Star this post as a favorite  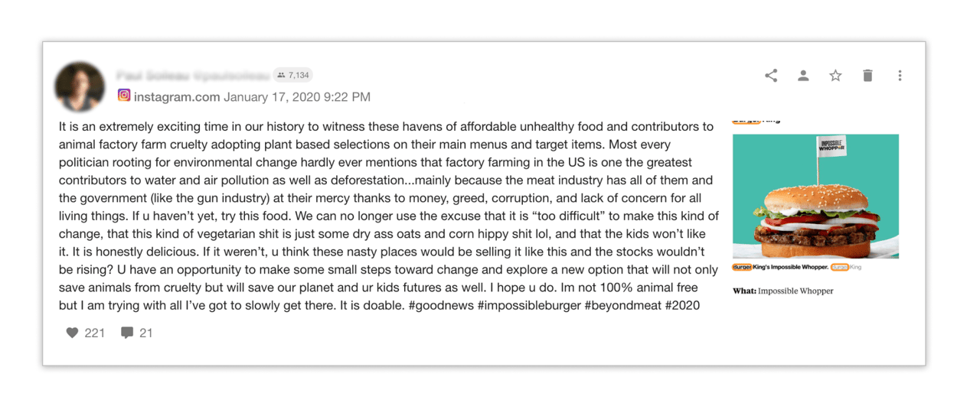coord(835,76)
